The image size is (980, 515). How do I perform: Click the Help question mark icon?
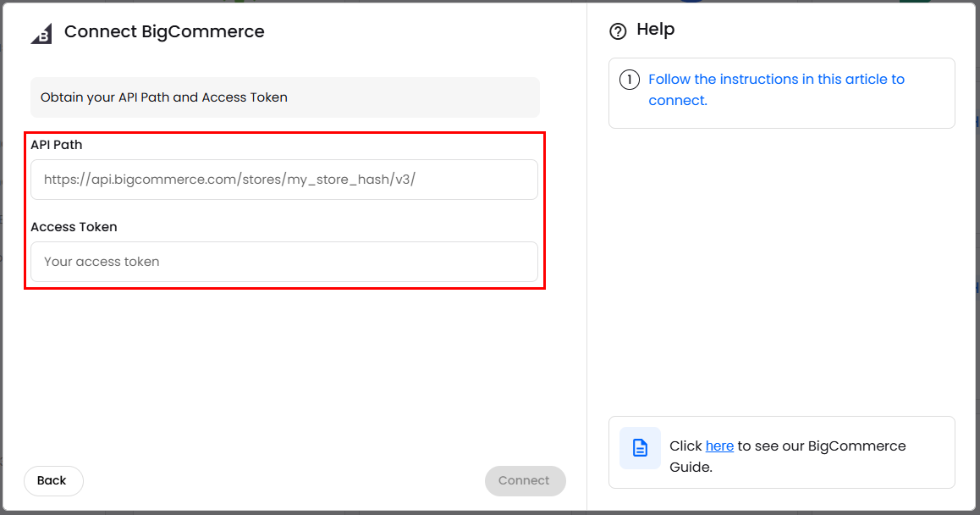618,31
